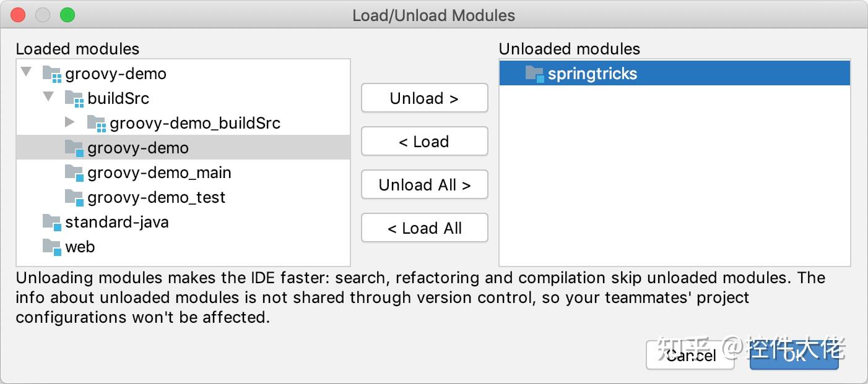The height and width of the screenshot is (384, 868).
Task: Select the web module
Action: click(80, 247)
